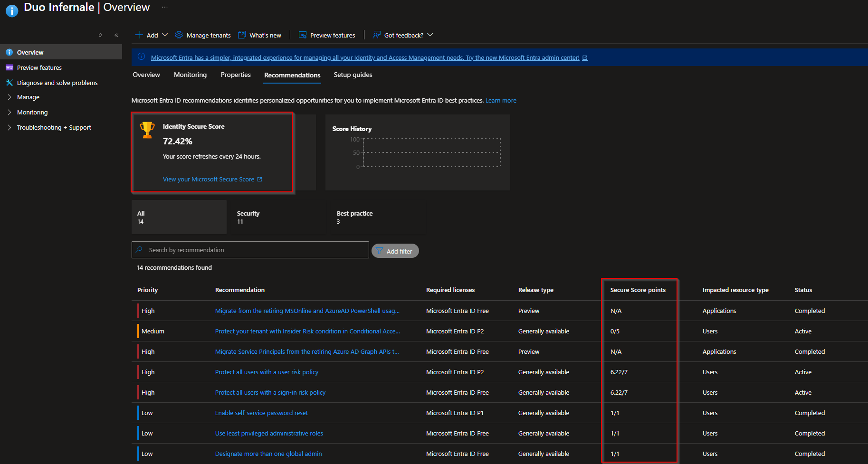Click 14 recommendations found text
The image size is (868, 464).
tap(174, 267)
